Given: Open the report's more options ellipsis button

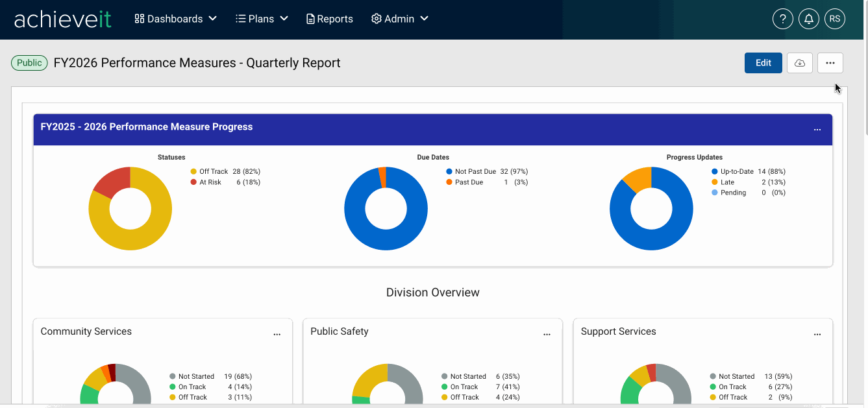Looking at the screenshot, I should coord(830,63).
